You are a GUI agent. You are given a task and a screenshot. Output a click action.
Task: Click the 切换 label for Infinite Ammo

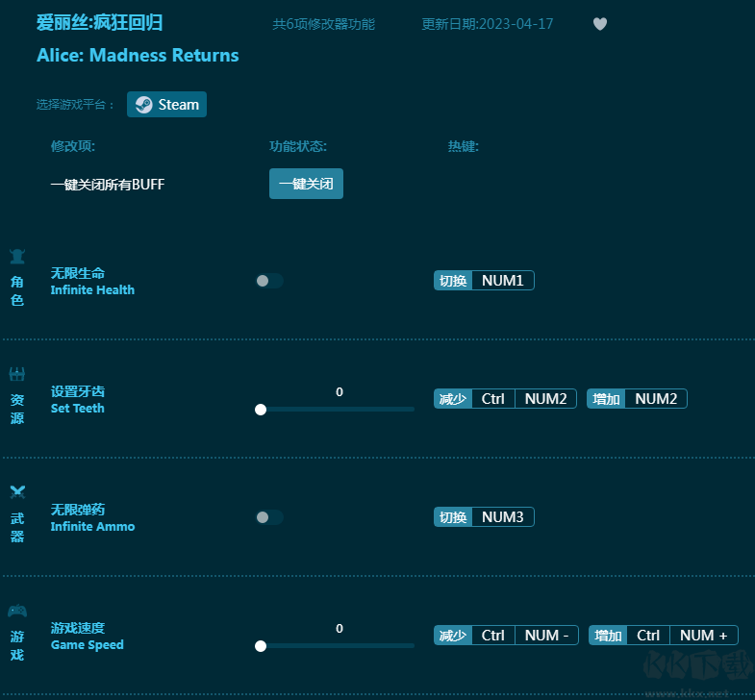tap(453, 517)
